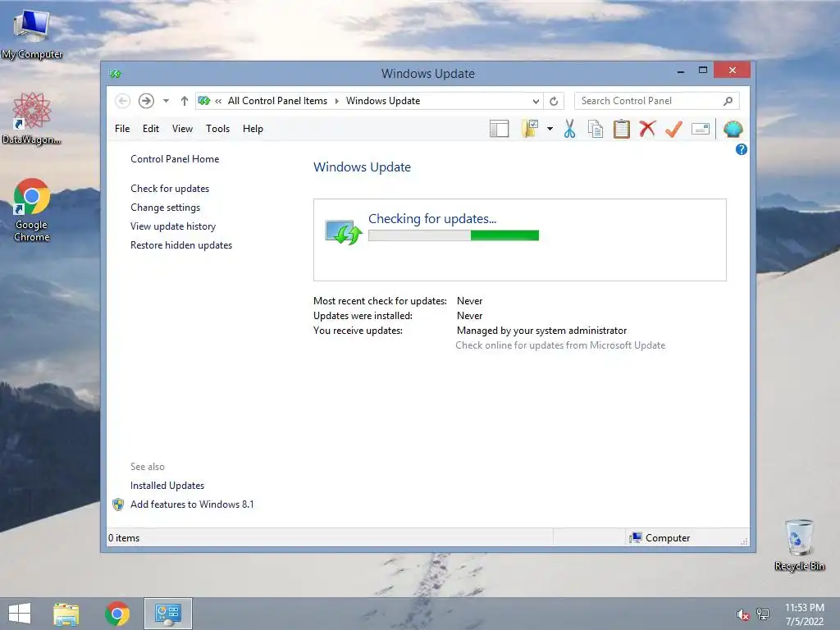This screenshot has height=630, width=840.
Task: Click the orange checkmark toolbar icon
Action: [674, 129]
